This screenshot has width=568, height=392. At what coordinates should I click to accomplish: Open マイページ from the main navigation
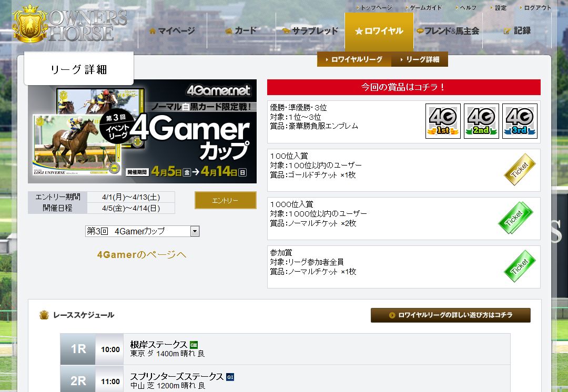(173, 31)
